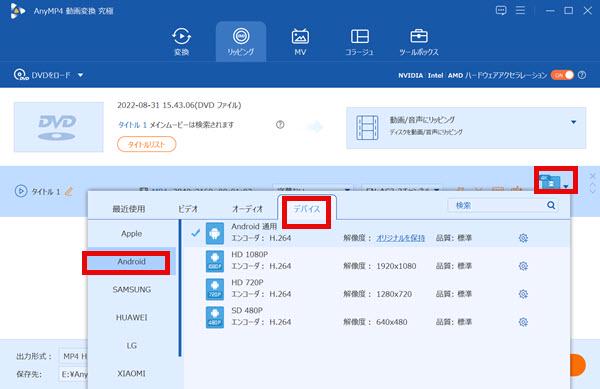
Task: Open the 変換 converter tab
Action: click(x=181, y=41)
